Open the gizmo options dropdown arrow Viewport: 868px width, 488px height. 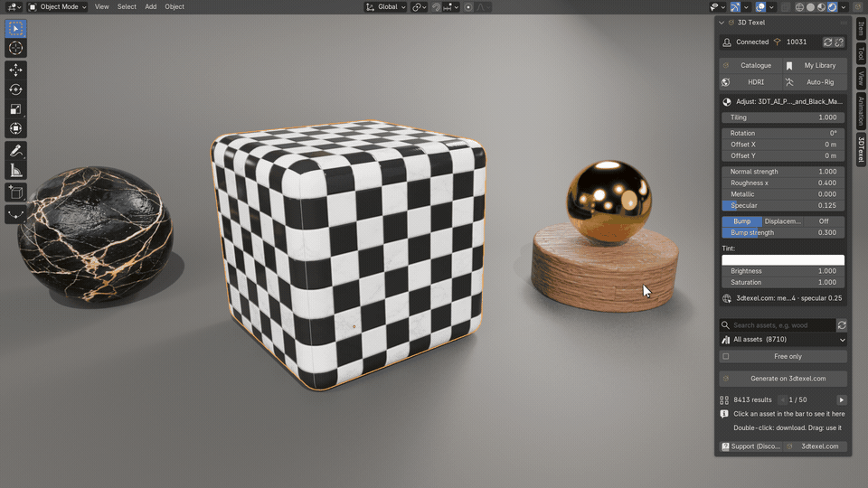pos(746,7)
